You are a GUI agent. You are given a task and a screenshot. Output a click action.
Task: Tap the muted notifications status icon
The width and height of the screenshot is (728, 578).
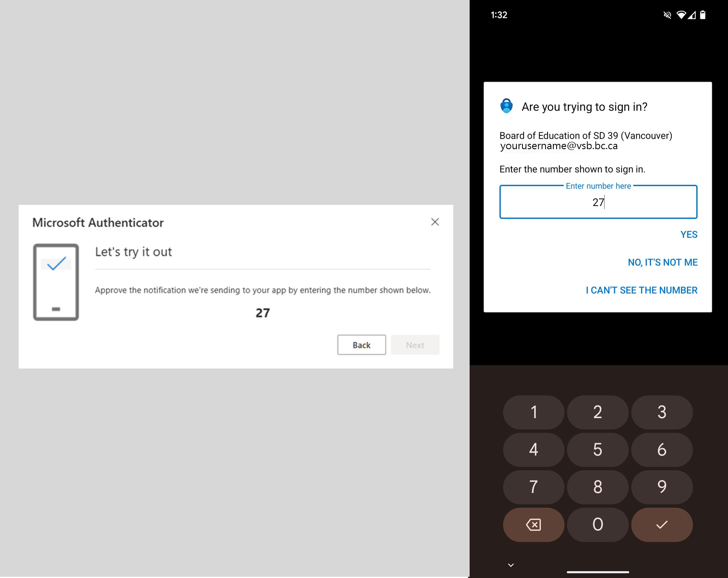(x=667, y=15)
